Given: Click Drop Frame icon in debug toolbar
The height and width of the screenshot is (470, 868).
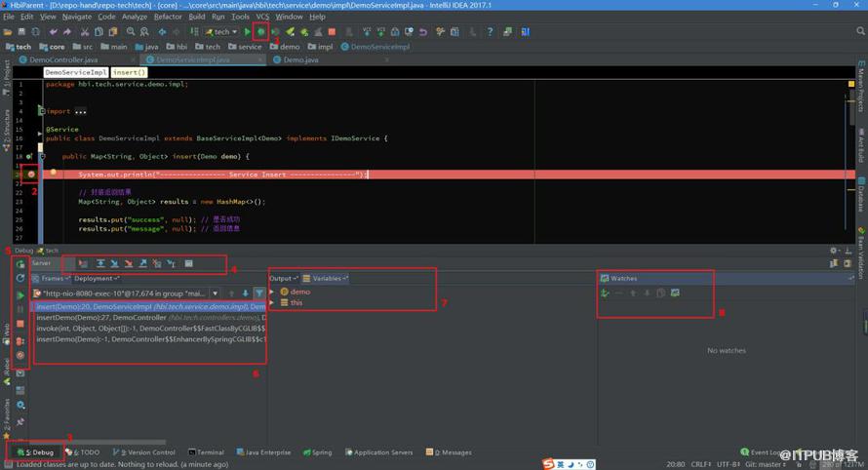Looking at the screenshot, I should click(x=157, y=264).
